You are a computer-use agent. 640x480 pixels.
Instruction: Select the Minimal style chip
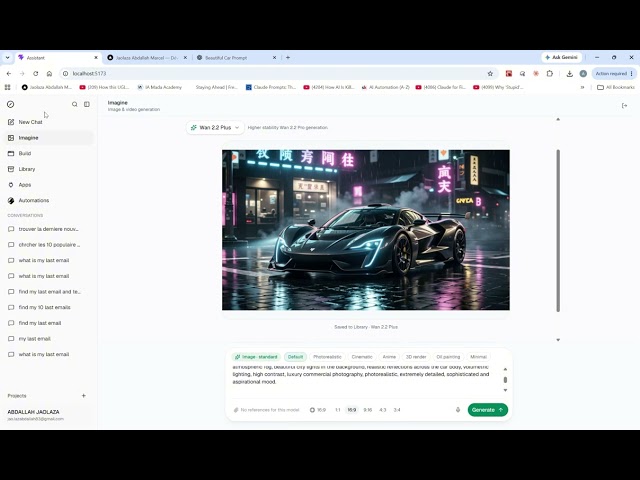[x=478, y=357]
